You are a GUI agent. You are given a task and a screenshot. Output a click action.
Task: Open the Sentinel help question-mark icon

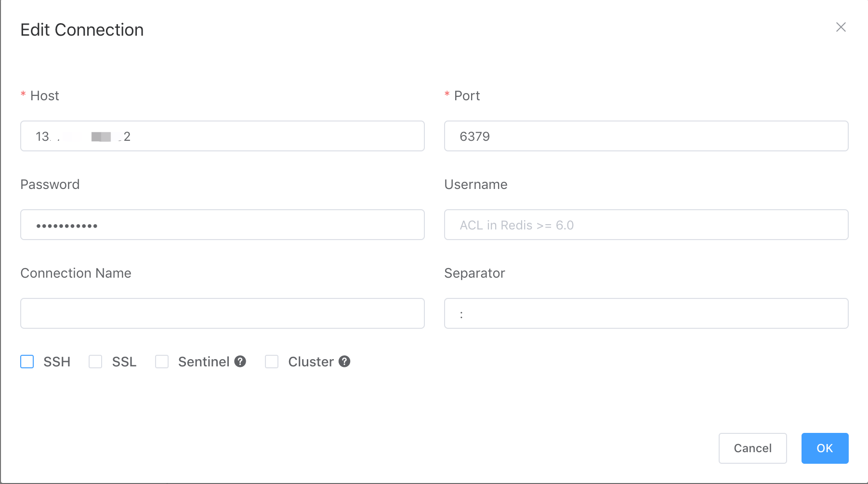tap(240, 361)
